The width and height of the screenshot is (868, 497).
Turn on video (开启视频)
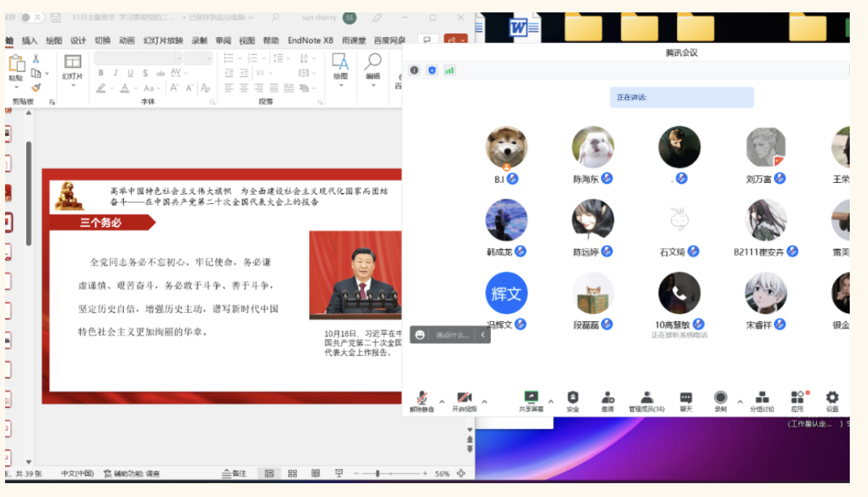click(x=465, y=402)
